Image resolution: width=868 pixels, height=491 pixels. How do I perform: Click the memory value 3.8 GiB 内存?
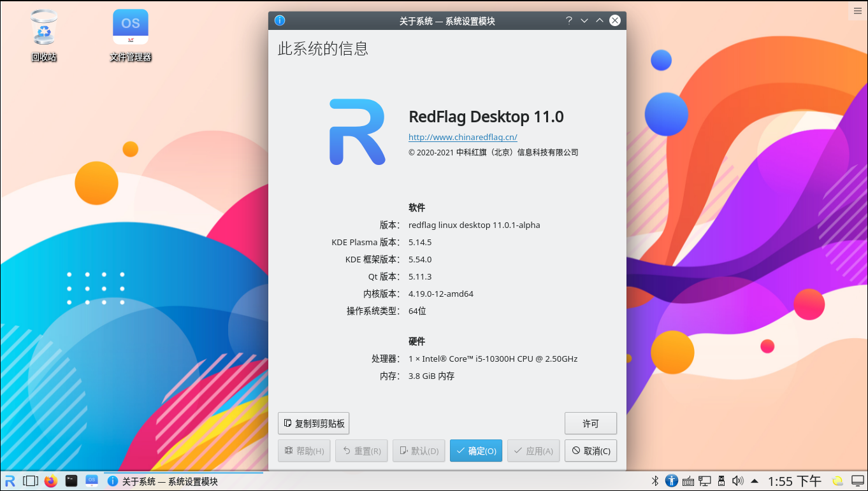pos(431,376)
